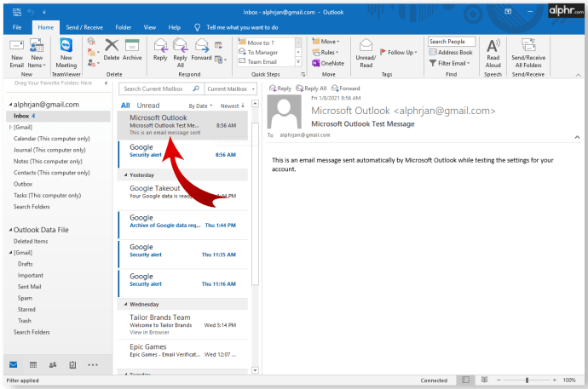Apply the To Manager quick step
Image resolution: width=588 pixels, height=389 pixels.
262,53
